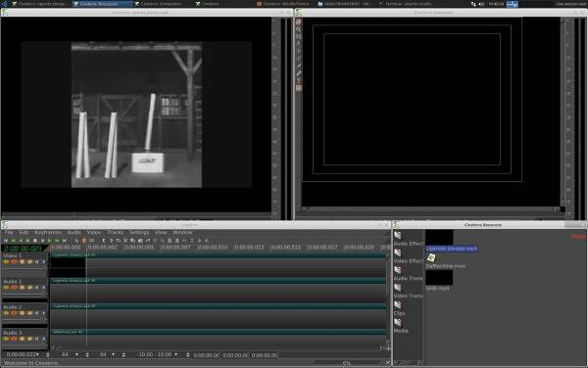Click the fit selection to display icon

tap(184, 241)
